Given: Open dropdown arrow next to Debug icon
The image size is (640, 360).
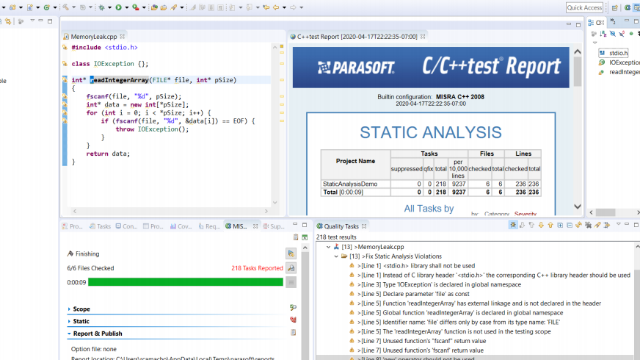Looking at the screenshot, I should click(x=110, y=7).
